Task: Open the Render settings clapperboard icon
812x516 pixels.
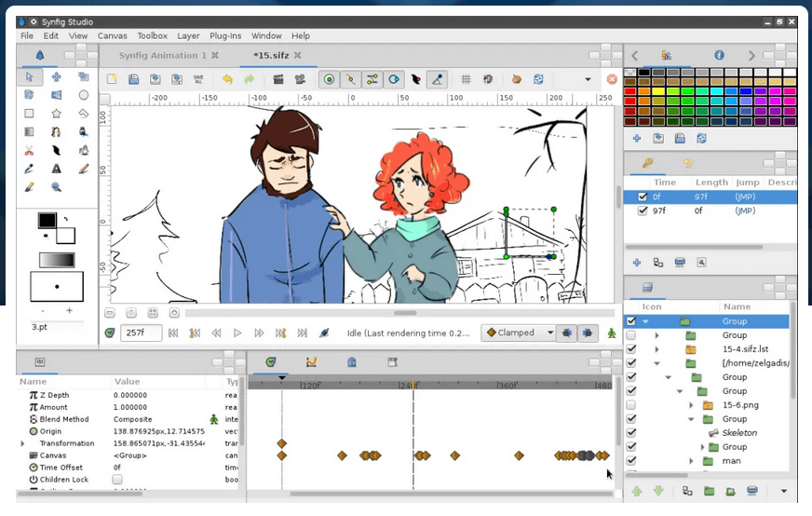Action: [x=278, y=79]
